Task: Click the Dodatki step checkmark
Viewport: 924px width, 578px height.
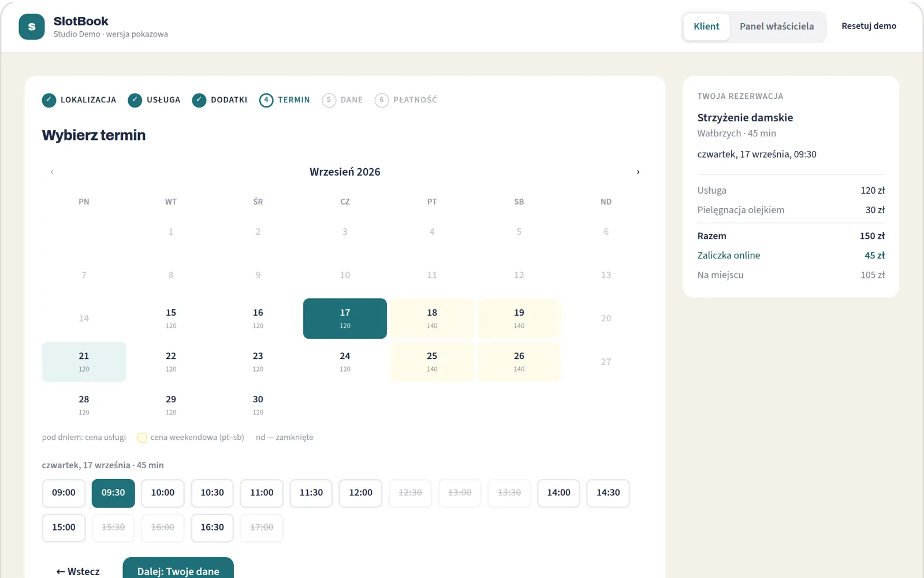Action: (x=199, y=100)
